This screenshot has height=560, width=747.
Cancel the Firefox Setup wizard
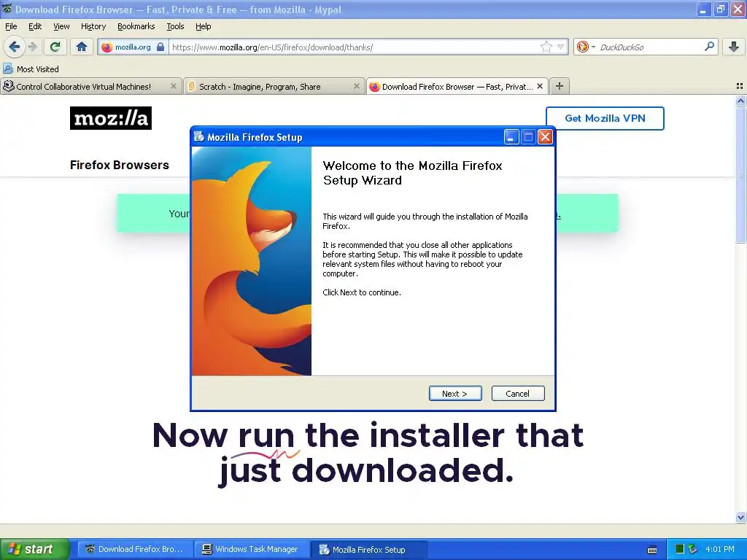click(x=518, y=393)
